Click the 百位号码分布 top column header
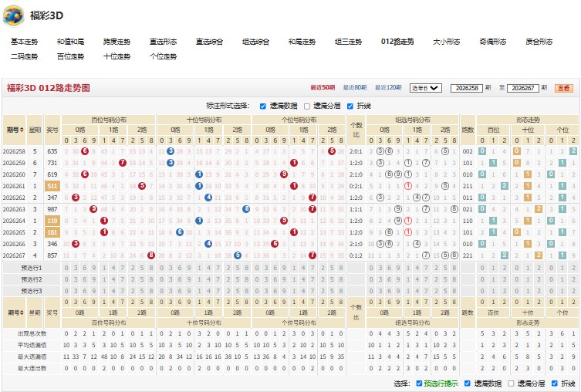This screenshot has height=392, width=581. 109,120
